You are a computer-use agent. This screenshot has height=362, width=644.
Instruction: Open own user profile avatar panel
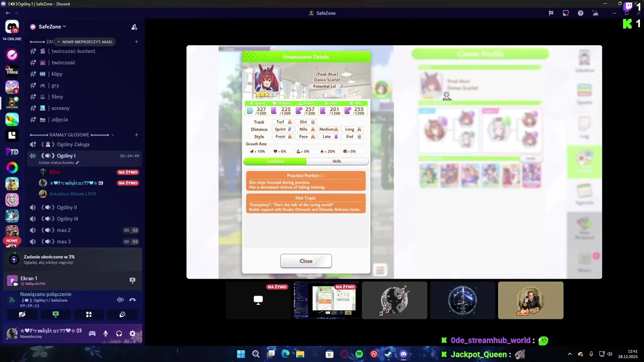coord(44,333)
